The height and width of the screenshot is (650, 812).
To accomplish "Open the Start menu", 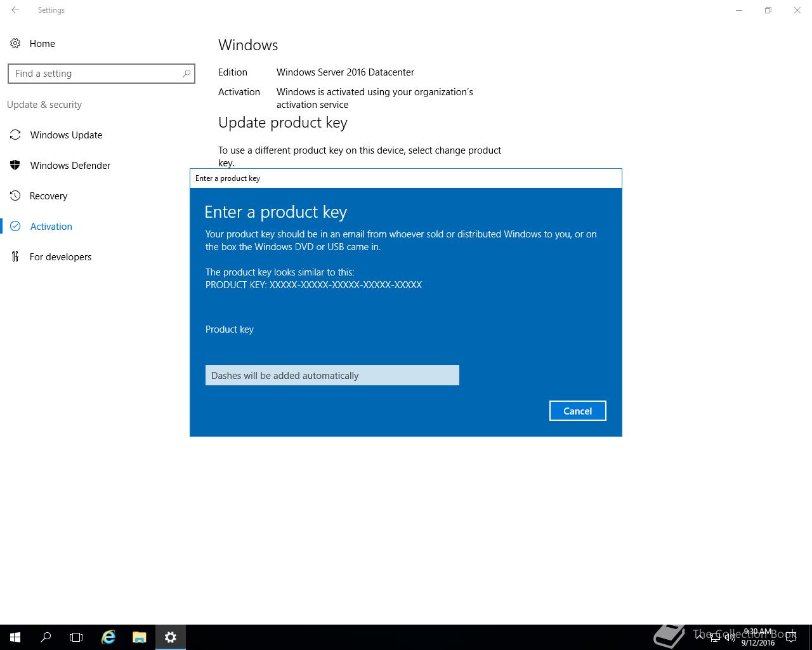I will pos(15,637).
